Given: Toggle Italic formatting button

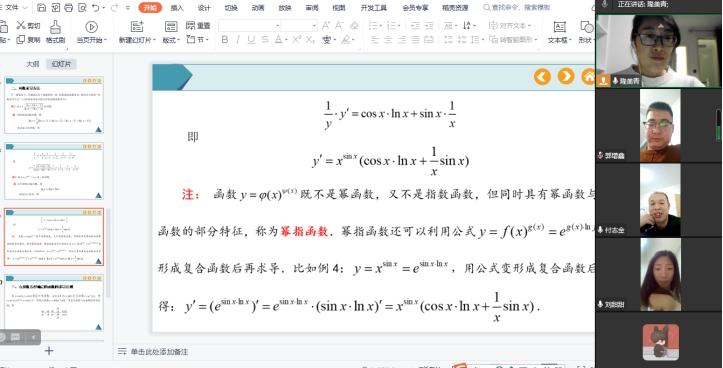Looking at the screenshot, I should click(238, 40).
